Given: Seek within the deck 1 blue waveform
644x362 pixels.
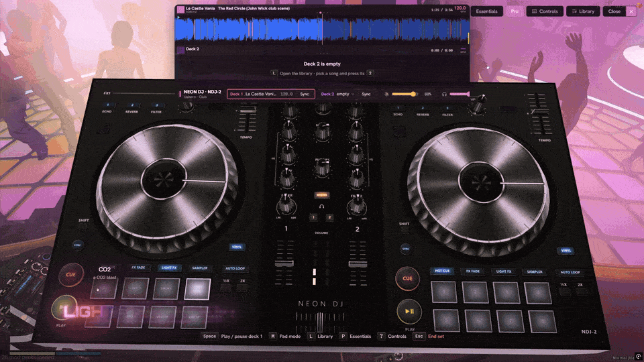Looking at the screenshot, I should [x=322, y=29].
